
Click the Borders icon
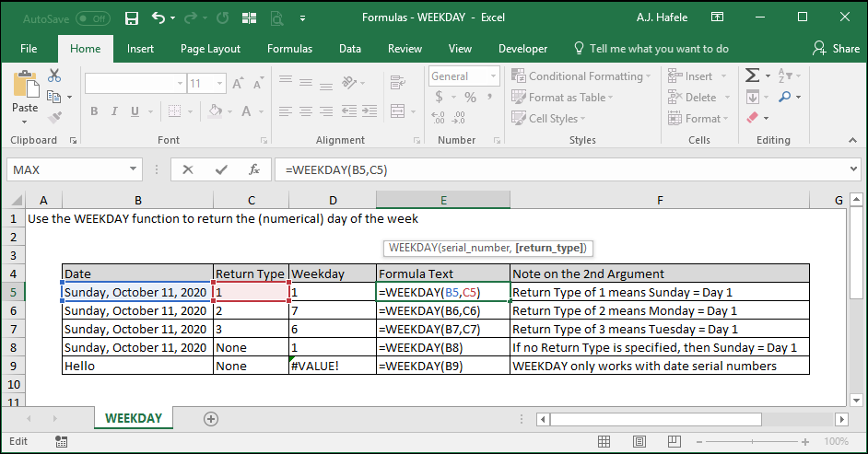(x=175, y=111)
